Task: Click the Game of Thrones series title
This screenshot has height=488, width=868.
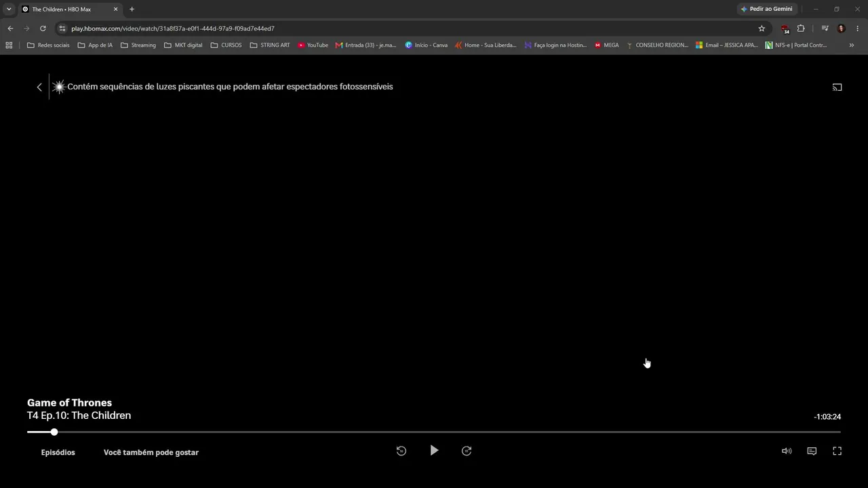Action: [x=69, y=403]
